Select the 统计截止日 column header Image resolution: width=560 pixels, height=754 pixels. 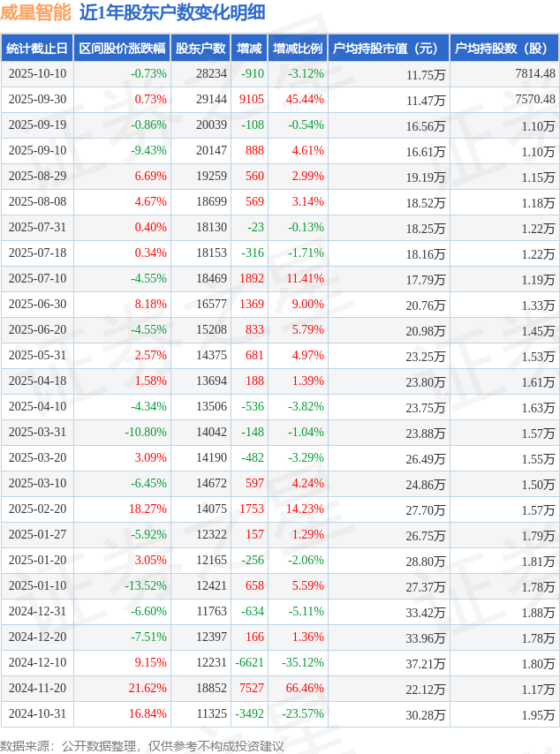pyautogui.click(x=36, y=49)
